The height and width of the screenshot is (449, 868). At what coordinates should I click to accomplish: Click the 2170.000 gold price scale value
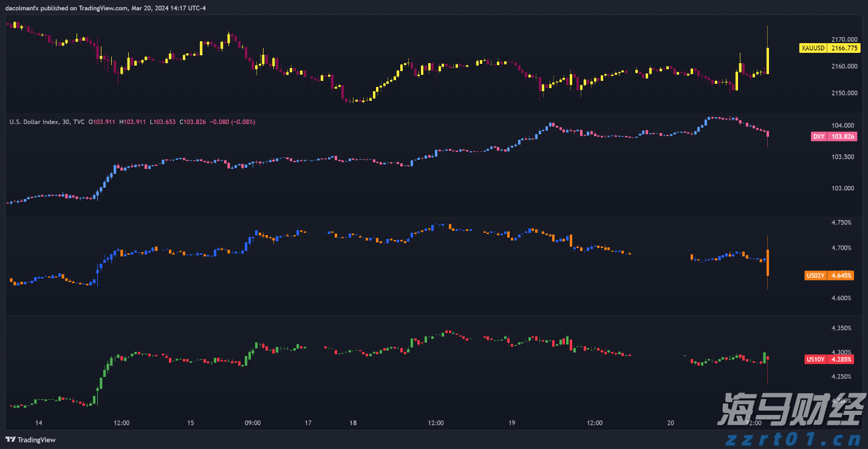click(x=844, y=39)
